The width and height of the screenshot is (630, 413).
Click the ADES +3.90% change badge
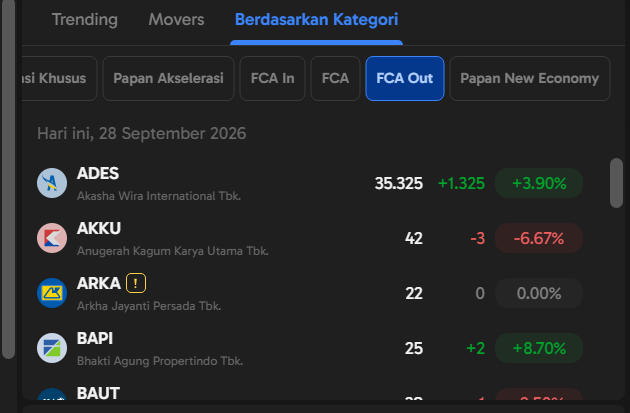(539, 183)
